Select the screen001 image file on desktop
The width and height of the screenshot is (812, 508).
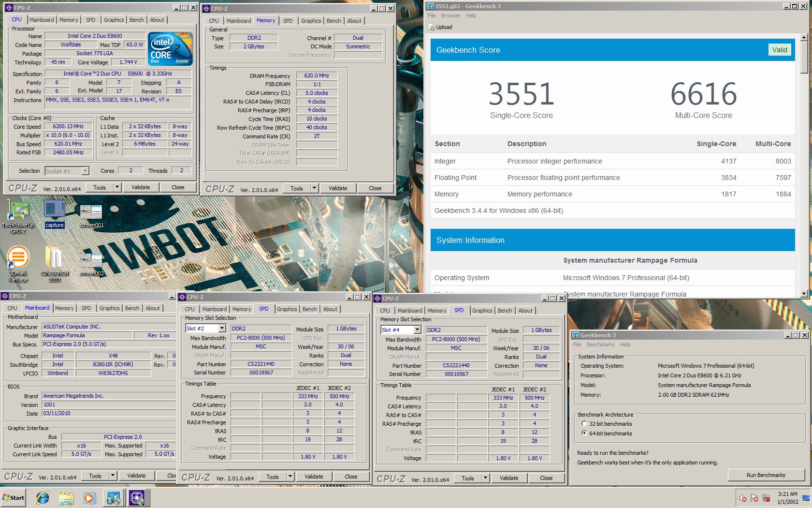click(x=91, y=215)
